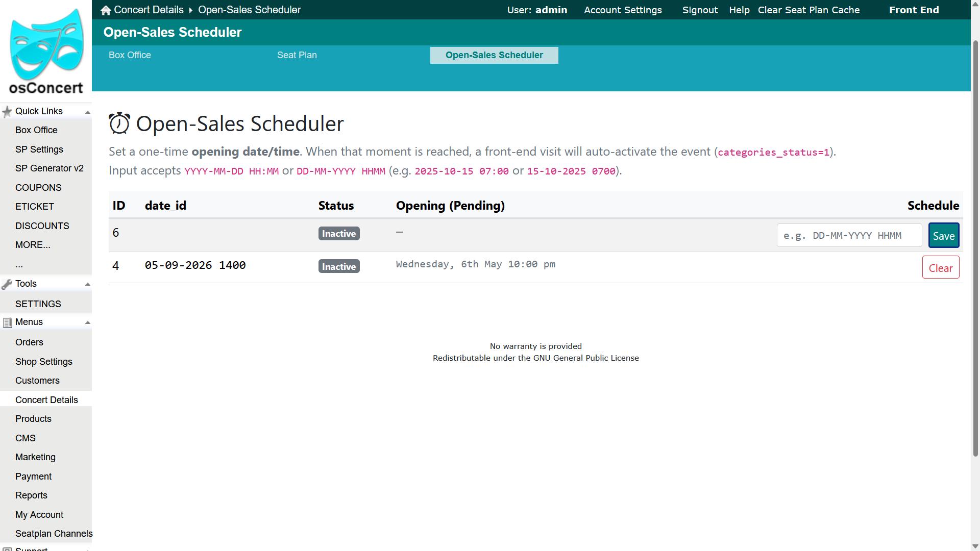980x551 pixels.
Task: Open Orders menu item
Action: [x=29, y=342]
